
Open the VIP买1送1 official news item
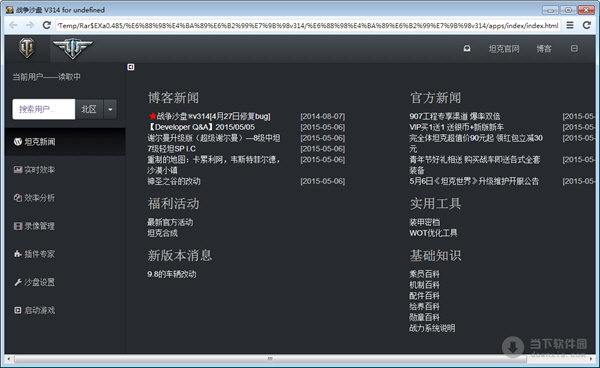tap(457, 127)
